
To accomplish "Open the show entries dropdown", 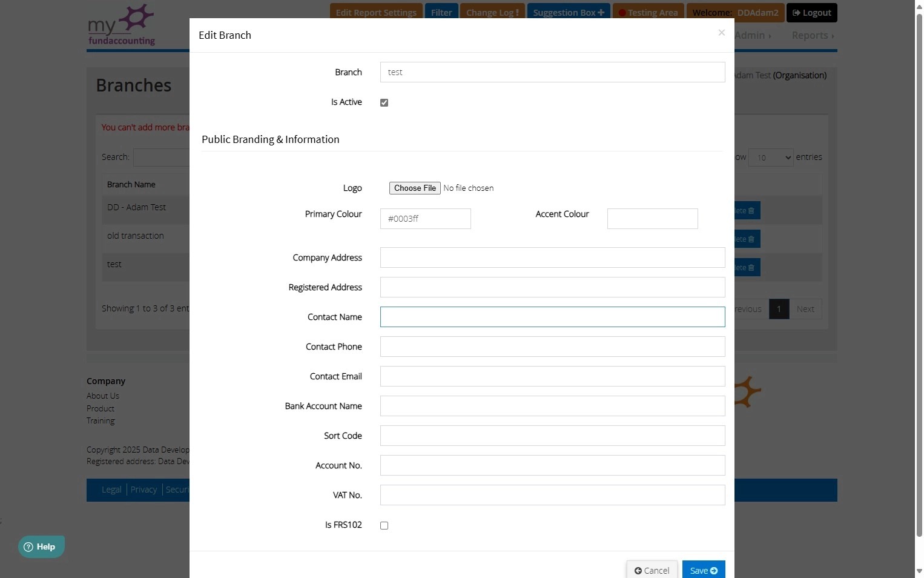I will click(771, 158).
